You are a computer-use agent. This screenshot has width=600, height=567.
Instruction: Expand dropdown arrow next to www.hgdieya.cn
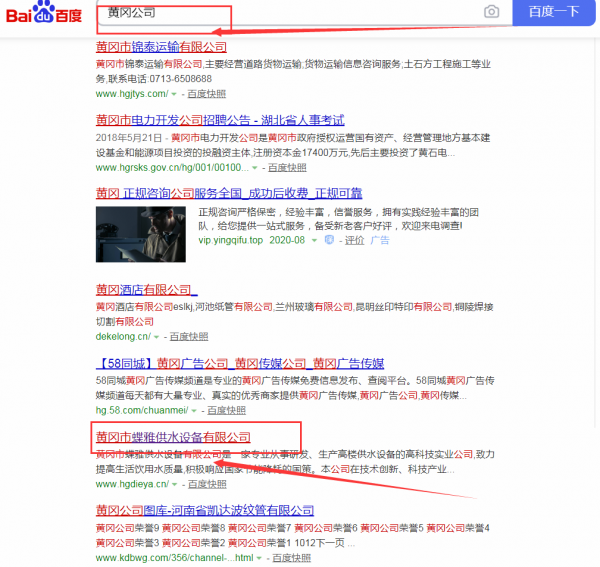click(177, 484)
